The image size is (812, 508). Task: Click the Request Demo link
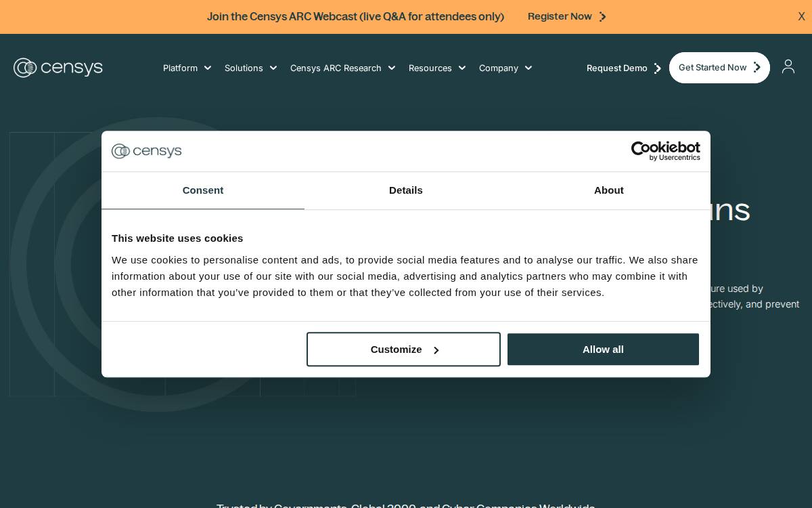(617, 68)
